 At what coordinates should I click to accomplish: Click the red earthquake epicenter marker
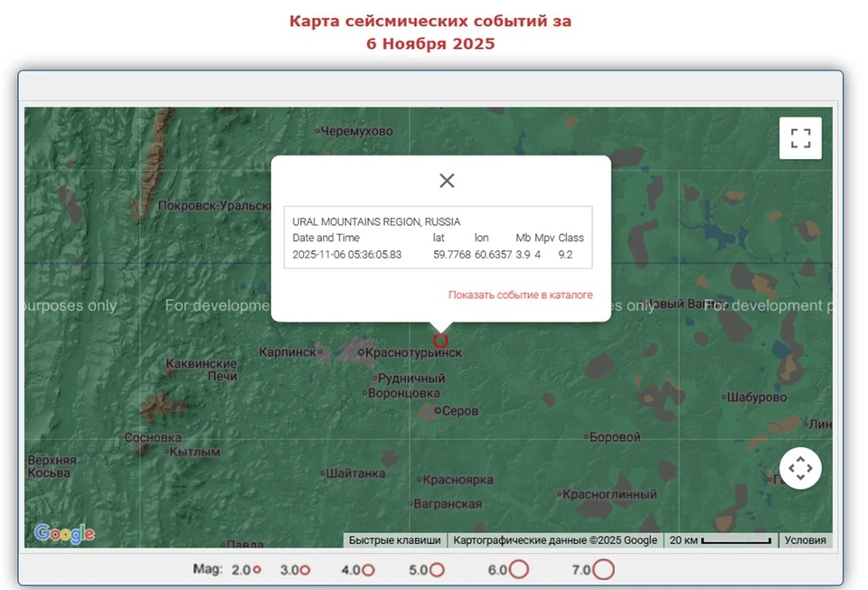click(440, 341)
